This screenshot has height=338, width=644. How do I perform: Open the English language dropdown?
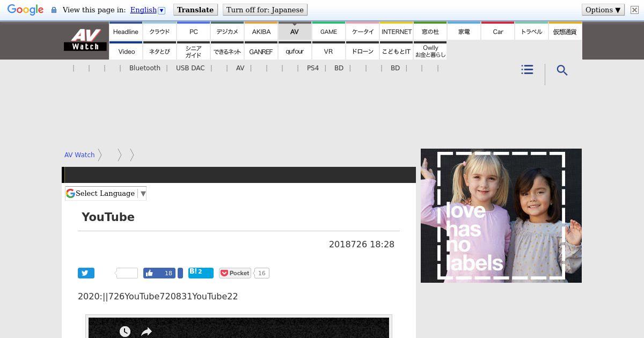pyautogui.click(x=148, y=10)
